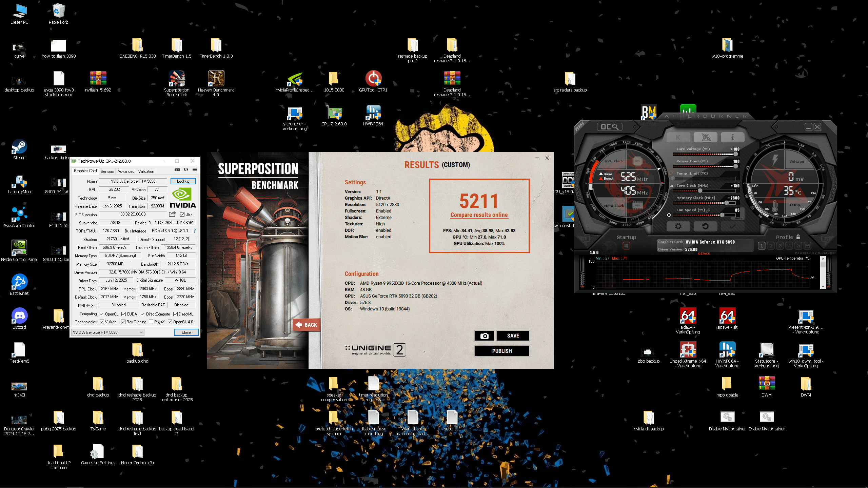Open GPU-Z hamburger menu
This screenshot has width=868, height=488.
195,170
